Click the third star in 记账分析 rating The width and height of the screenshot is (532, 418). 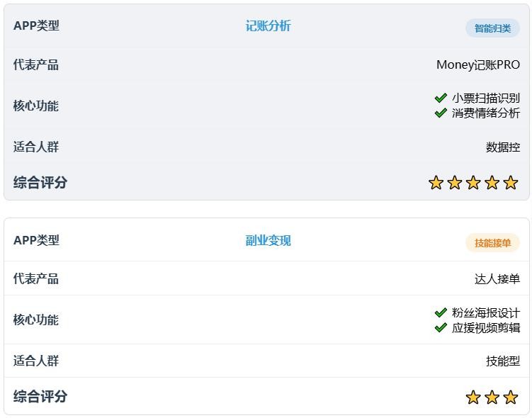pos(473,183)
